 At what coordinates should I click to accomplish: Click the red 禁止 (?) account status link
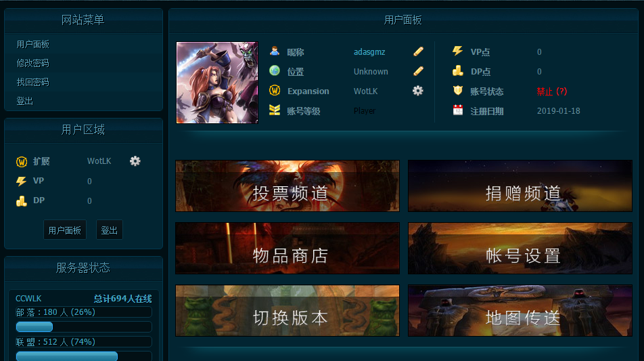(551, 91)
